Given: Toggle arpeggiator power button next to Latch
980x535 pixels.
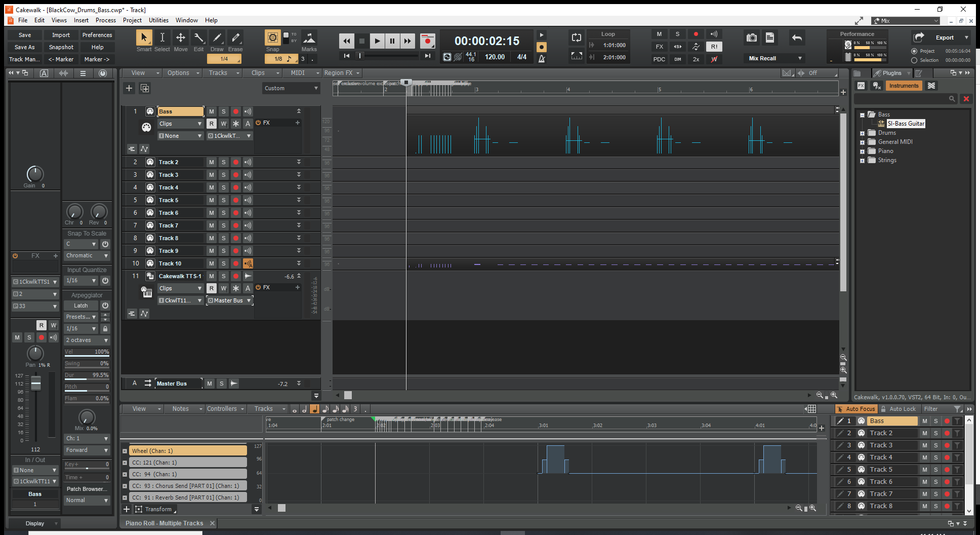Looking at the screenshot, I should point(105,305).
